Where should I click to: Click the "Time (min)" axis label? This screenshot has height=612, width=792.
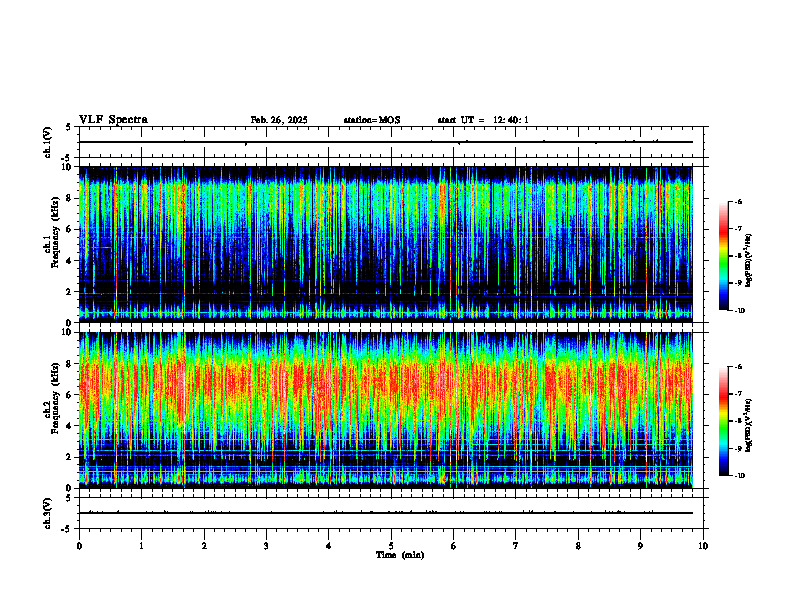(400, 555)
